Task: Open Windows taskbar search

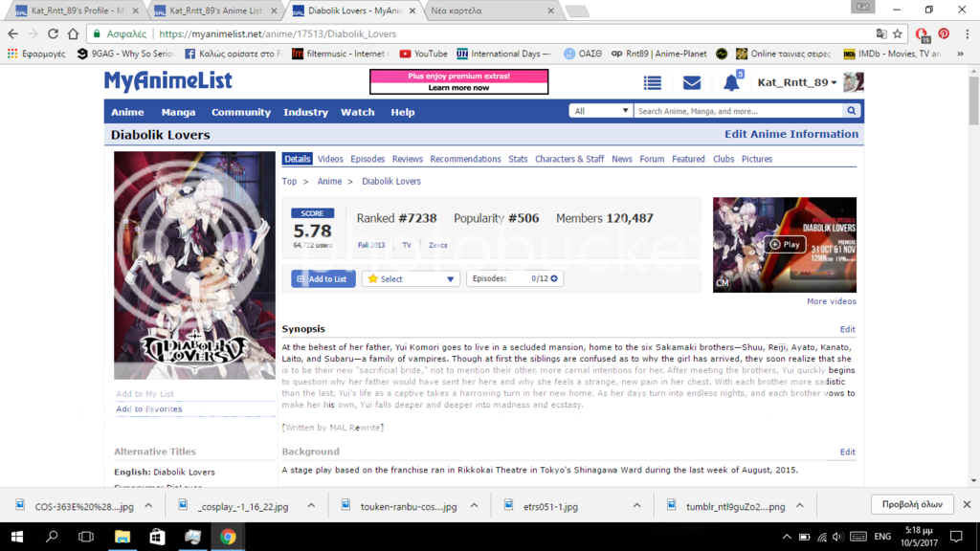Action: tap(52, 537)
